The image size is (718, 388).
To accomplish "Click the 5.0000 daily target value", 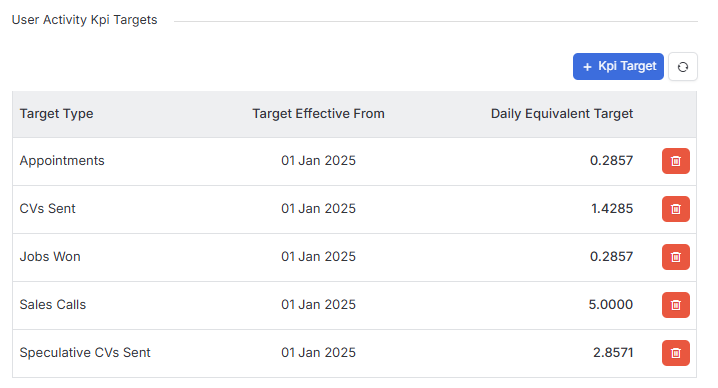I will pyautogui.click(x=610, y=305).
